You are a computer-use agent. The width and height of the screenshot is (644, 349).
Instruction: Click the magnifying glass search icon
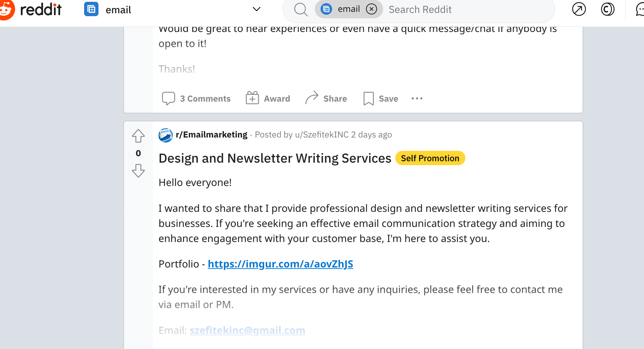[x=301, y=10]
